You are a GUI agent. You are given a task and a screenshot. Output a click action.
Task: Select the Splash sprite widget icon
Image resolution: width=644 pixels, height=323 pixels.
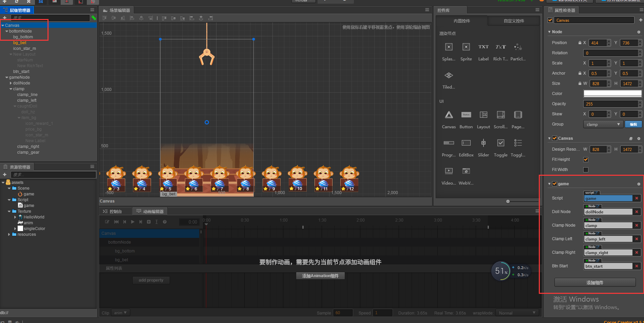tap(449, 47)
